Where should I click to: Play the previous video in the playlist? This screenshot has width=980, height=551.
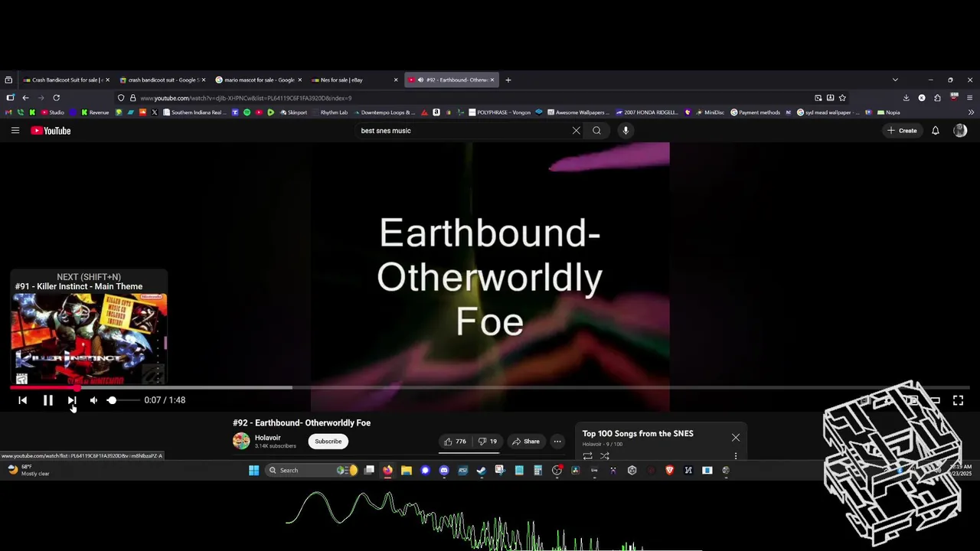22,400
